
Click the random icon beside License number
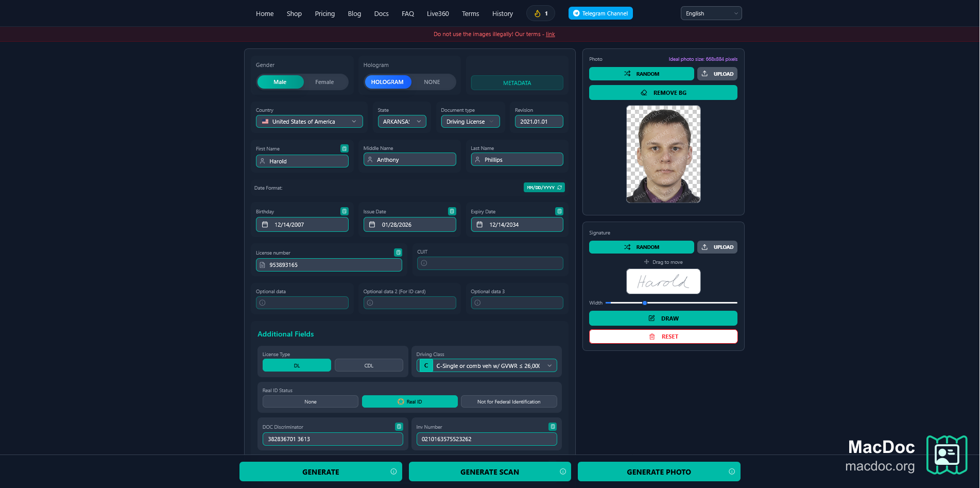tap(398, 253)
